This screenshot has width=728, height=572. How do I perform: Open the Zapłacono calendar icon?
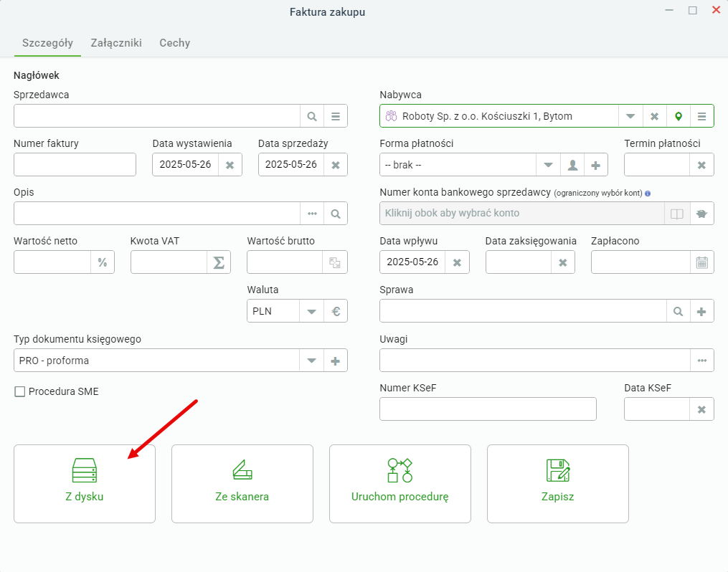pyautogui.click(x=702, y=262)
